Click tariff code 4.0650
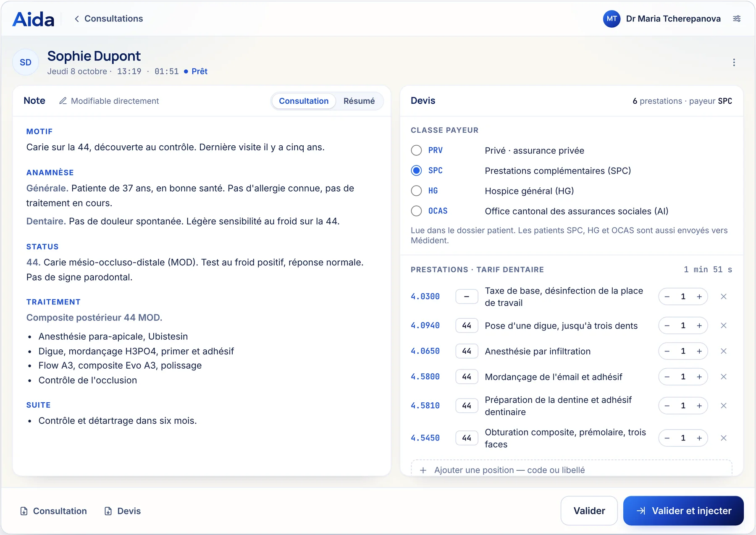Viewport: 756px width, 535px height. tap(425, 351)
